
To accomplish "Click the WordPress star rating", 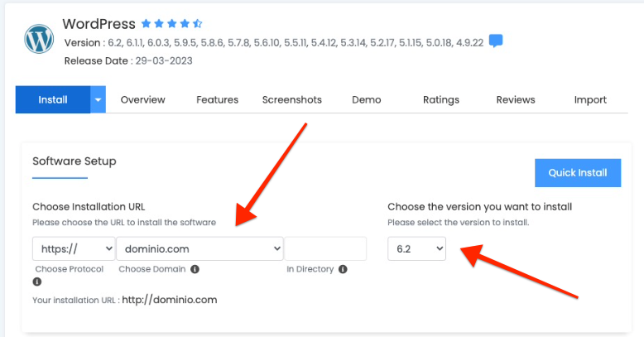I will [171, 23].
